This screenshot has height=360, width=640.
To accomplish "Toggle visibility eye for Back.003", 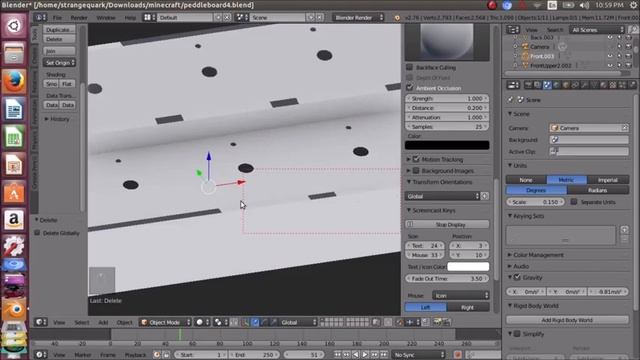I will pos(610,38).
